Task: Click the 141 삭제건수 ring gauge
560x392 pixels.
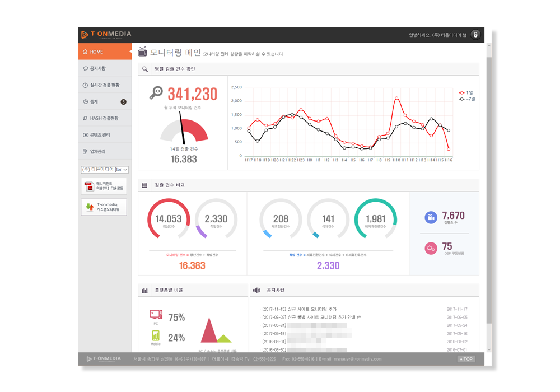Action: click(x=328, y=219)
